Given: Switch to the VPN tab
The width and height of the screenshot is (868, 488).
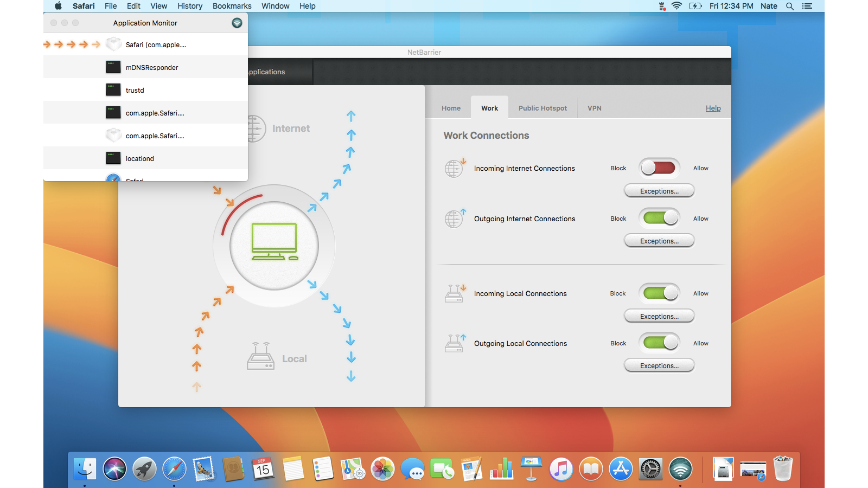Looking at the screenshot, I should (x=595, y=108).
